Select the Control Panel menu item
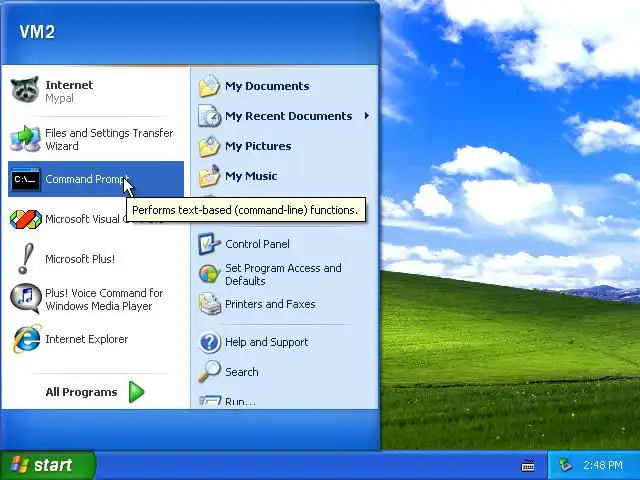 click(x=284, y=244)
